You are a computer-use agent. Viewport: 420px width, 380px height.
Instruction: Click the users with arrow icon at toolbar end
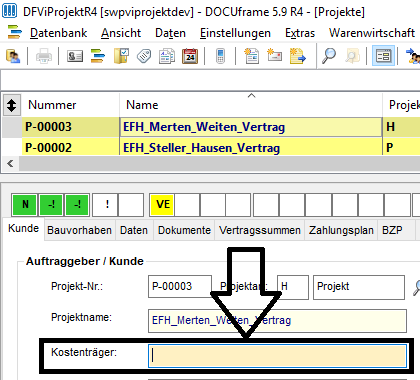(x=413, y=56)
